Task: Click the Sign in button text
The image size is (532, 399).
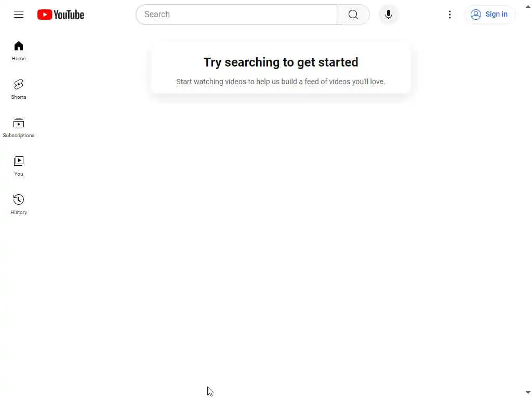Action: pos(496,14)
